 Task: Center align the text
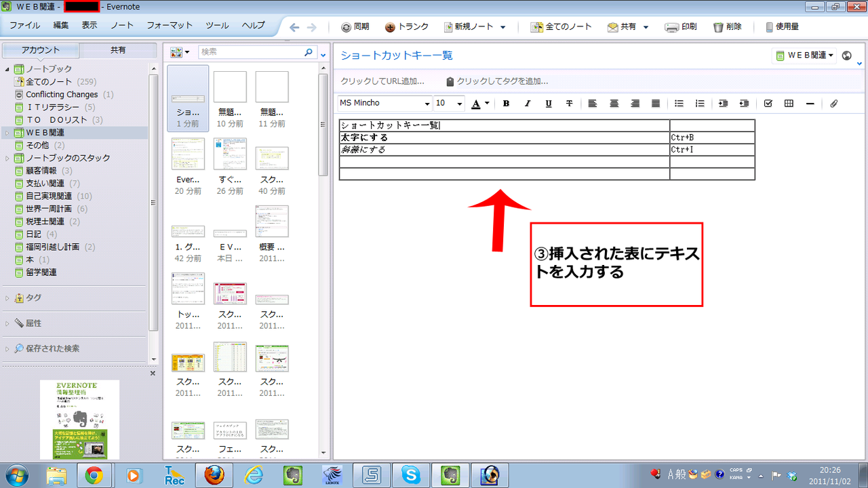[x=614, y=104]
